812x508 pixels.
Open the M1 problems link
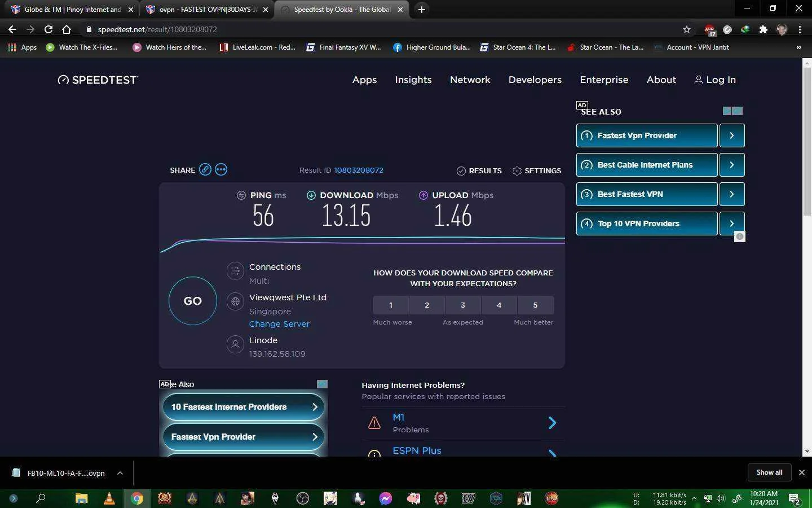(399, 417)
